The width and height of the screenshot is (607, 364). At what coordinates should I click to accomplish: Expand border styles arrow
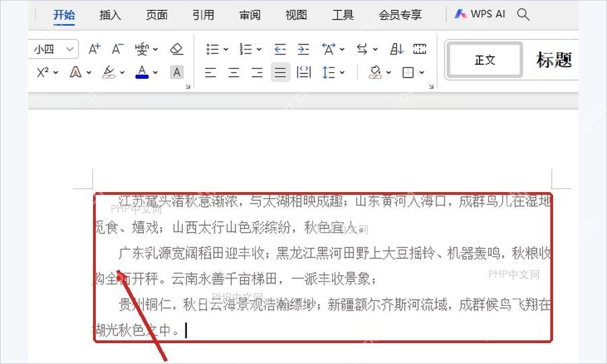(x=422, y=73)
